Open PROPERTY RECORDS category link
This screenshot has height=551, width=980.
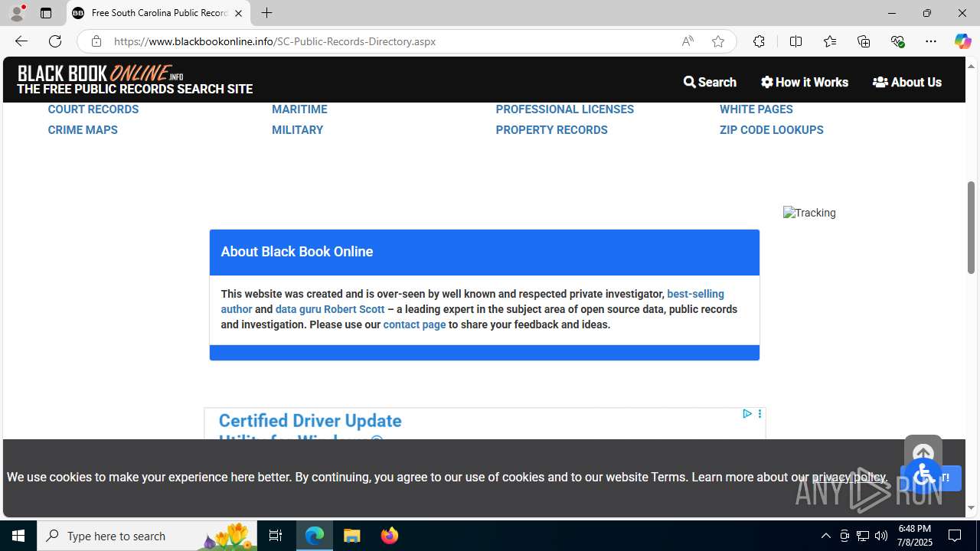click(x=551, y=130)
